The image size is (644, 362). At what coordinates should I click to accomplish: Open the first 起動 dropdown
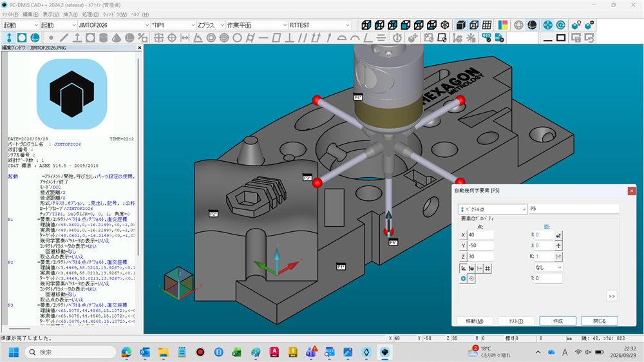click(x=21, y=25)
